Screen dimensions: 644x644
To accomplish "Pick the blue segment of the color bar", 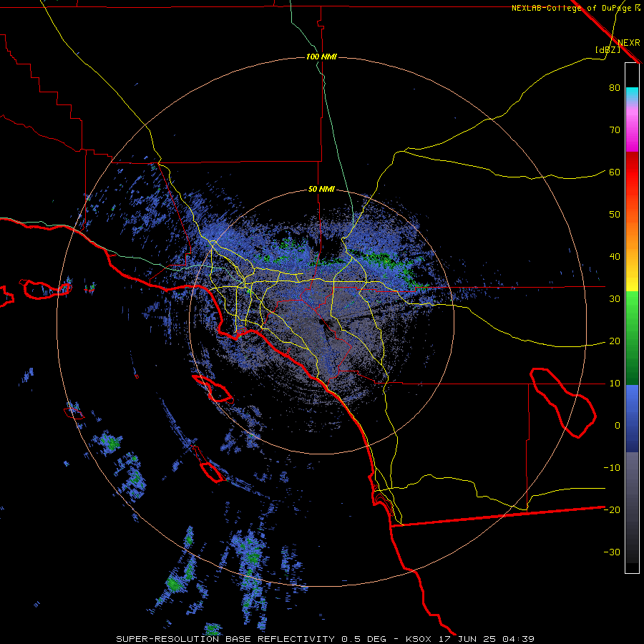I will (632, 418).
